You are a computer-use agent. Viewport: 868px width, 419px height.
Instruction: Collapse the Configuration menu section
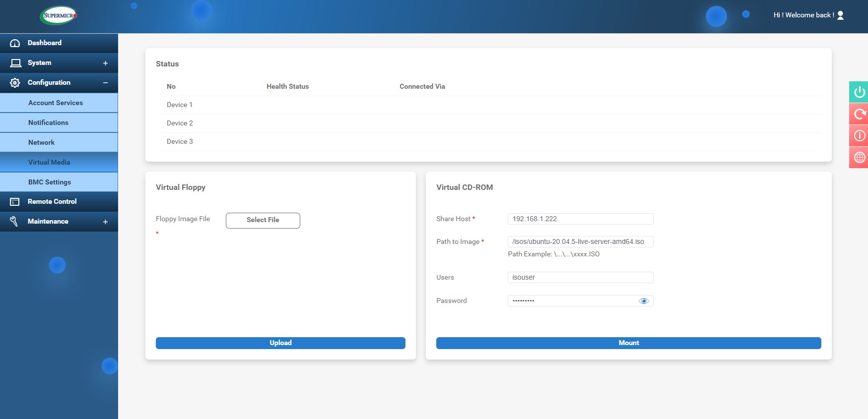pyautogui.click(x=105, y=83)
